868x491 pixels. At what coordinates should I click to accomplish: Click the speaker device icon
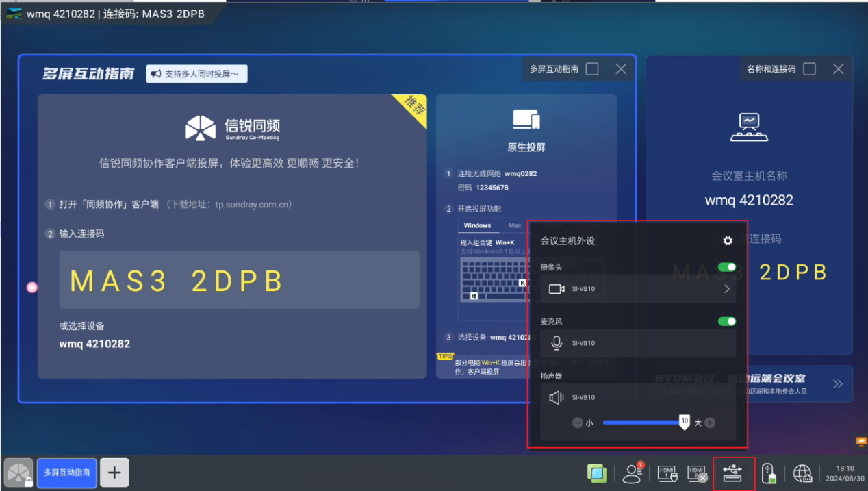[557, 397]
